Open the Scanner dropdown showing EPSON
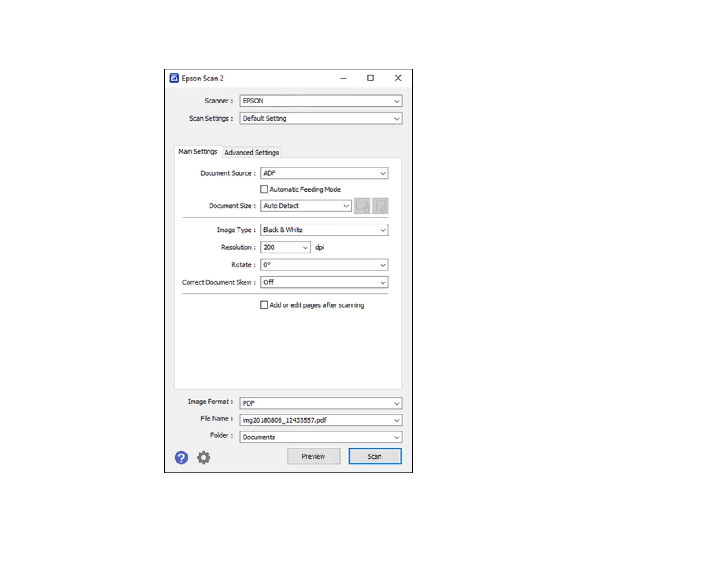 (321, 101)
